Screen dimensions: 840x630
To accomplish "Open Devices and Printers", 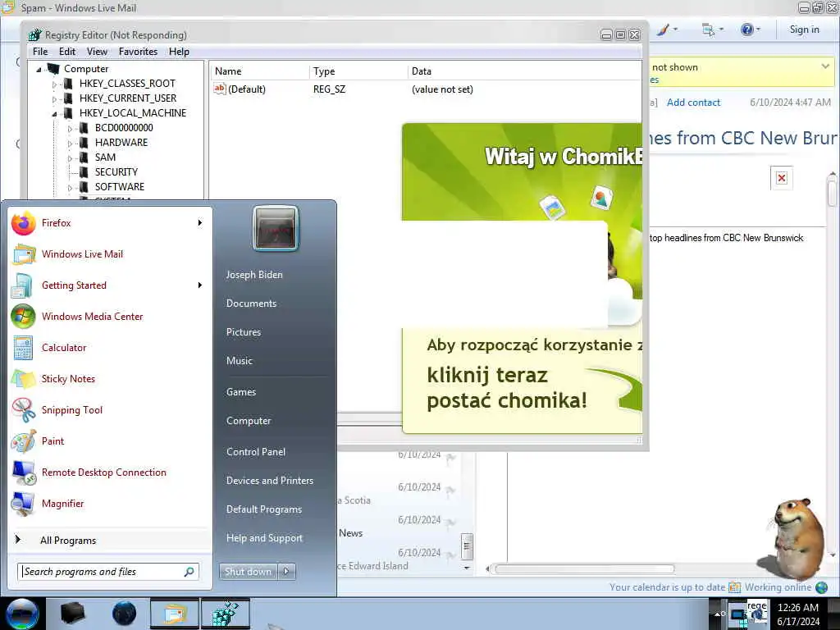I will [269, 481].
